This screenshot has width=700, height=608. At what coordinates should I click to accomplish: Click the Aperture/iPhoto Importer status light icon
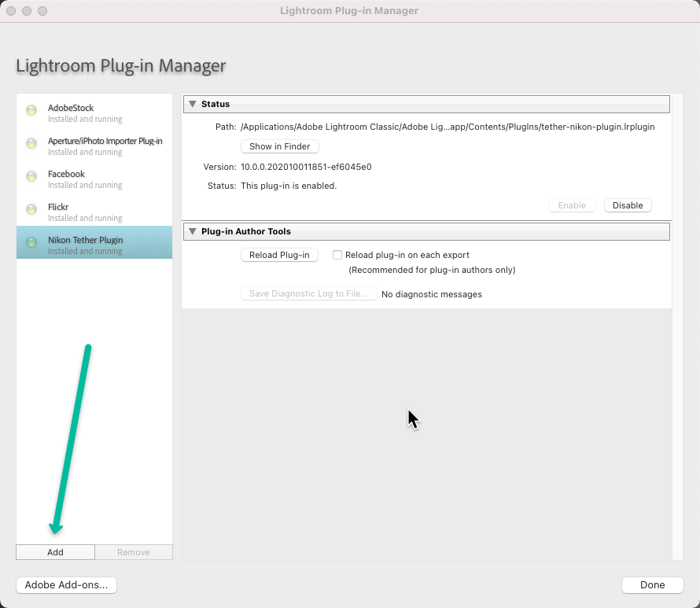(31, 144)
